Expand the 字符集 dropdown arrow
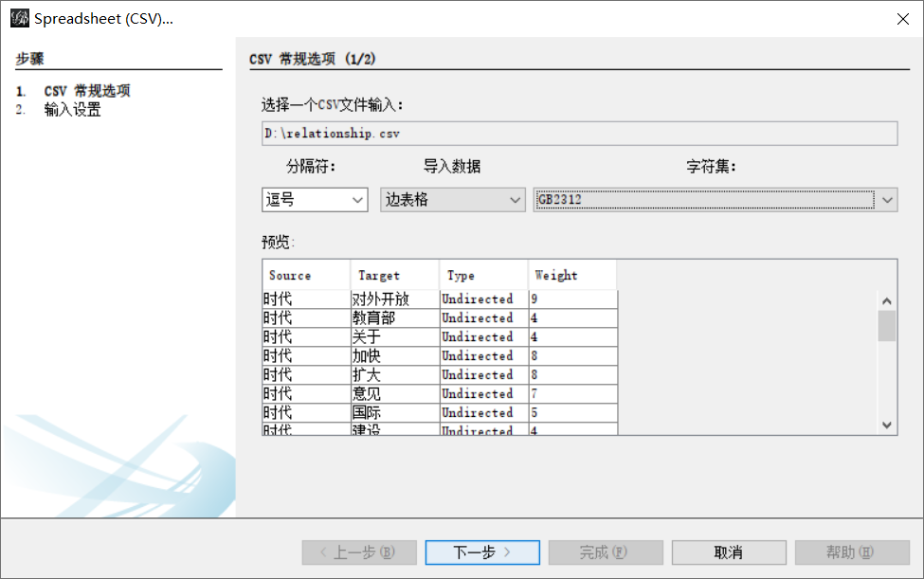Screen dimensions: 924x579 click(x=887, y=200)
